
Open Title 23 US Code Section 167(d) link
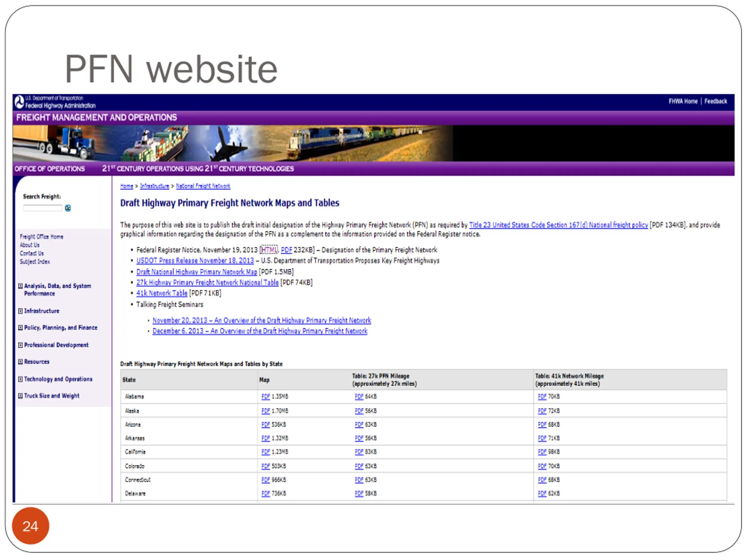558,225
